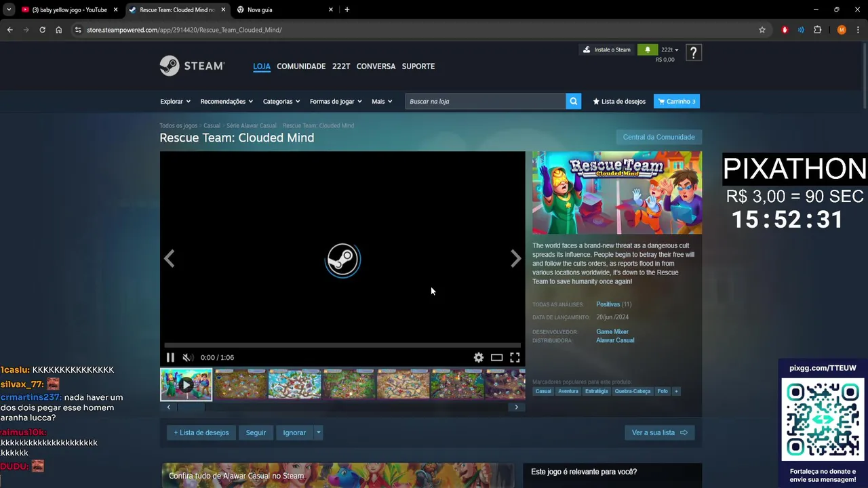Open the COMUNIDADE menu

pos(301,66)
